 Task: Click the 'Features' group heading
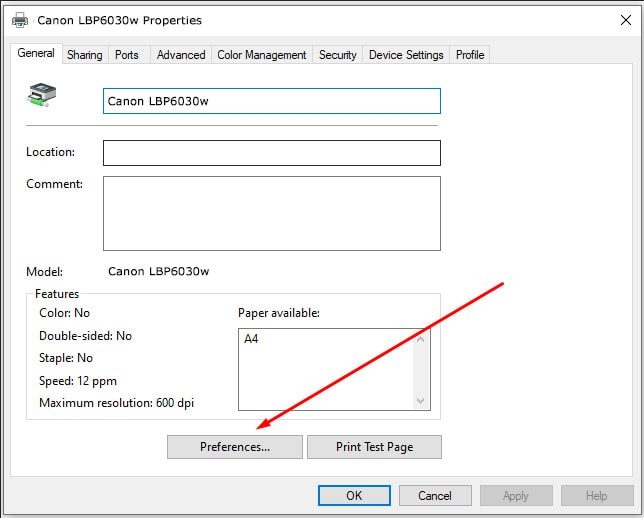click(x=57, y=294)
